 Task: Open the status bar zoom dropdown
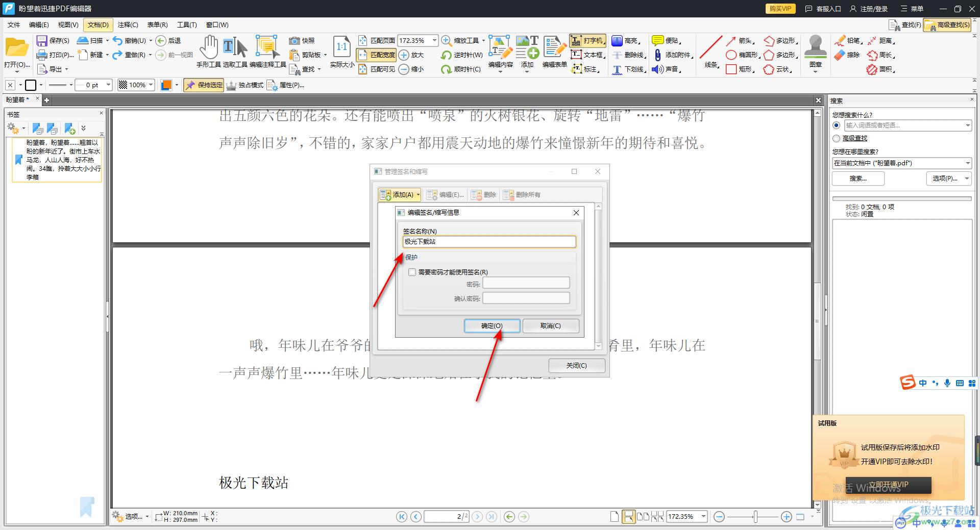point(703,517)
